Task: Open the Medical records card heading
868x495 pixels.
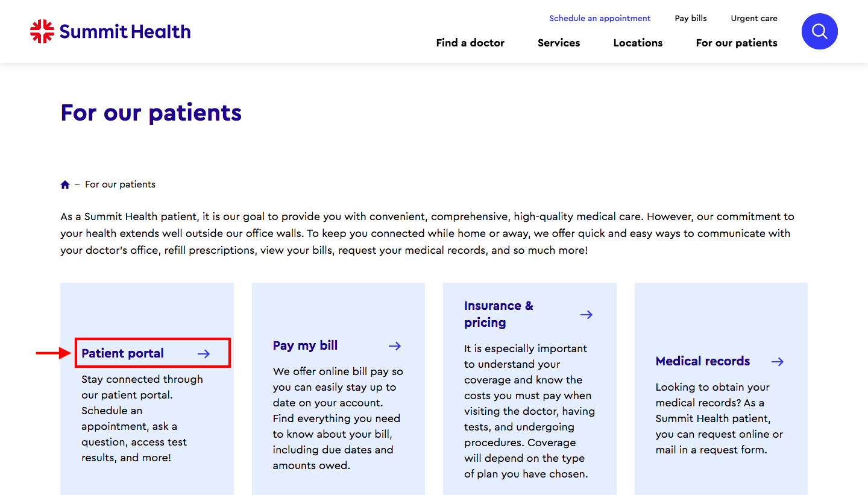Action: (703, 361)
